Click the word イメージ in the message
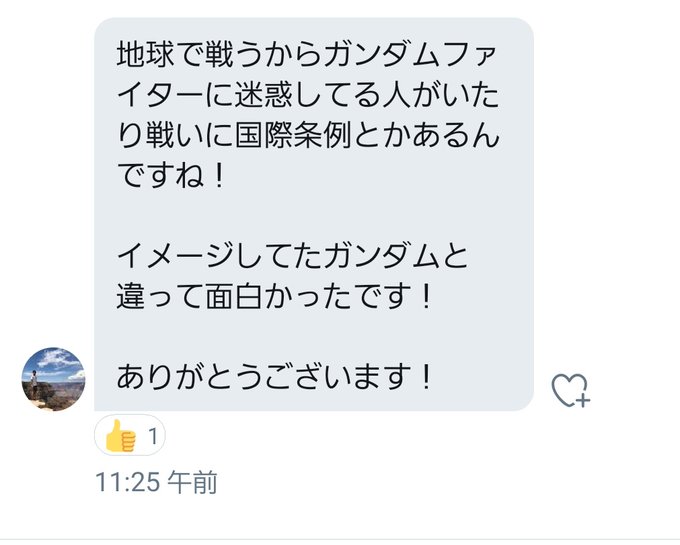This screenshot has width=680, height=545. [175, 256]
